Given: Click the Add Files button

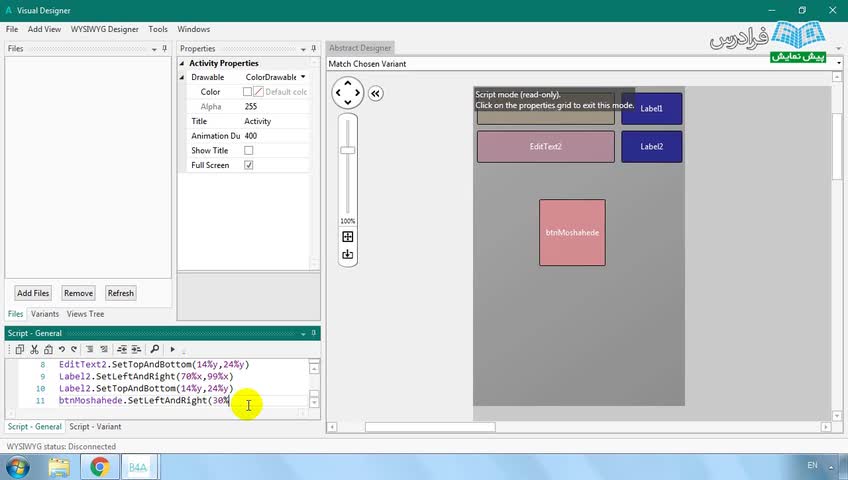Looking at the screenshot, I should (x=33, y=293).
